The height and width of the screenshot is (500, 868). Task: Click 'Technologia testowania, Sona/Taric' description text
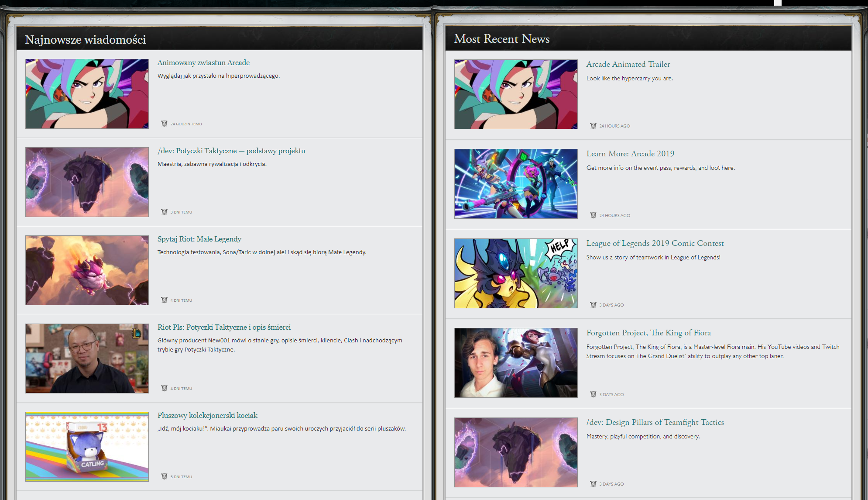coord(262,252)
